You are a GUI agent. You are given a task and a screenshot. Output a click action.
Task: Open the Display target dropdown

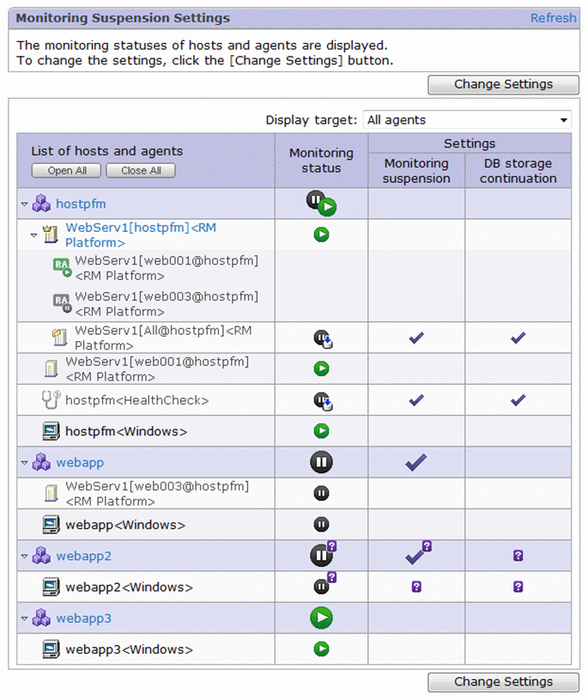coord(468,120)
